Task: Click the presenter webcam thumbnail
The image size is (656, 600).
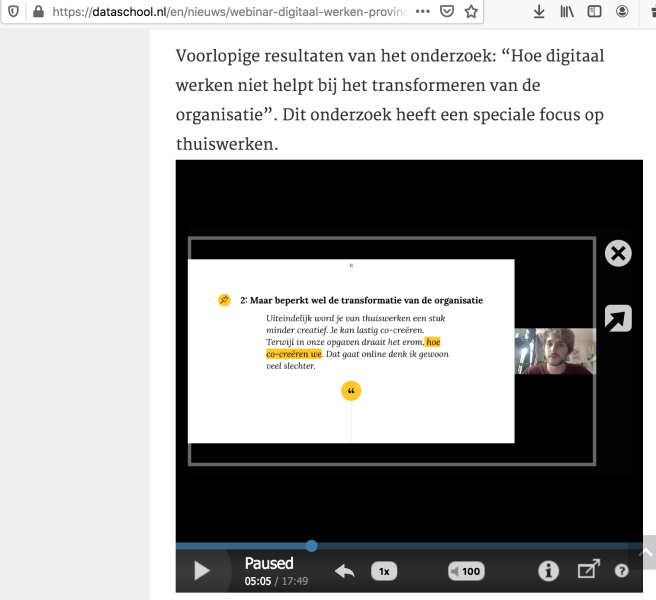Action: (555, 351)
